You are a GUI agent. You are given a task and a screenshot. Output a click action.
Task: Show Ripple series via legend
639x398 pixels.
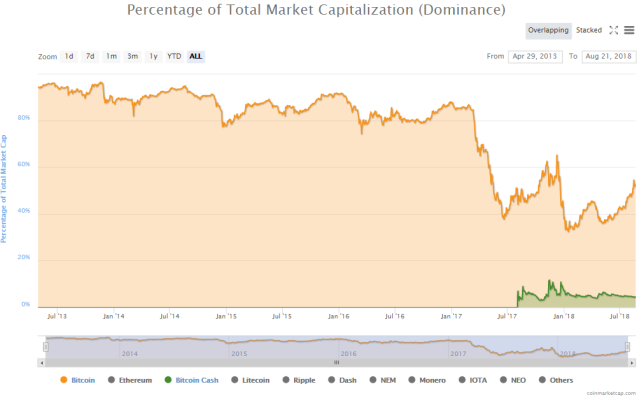point(299,380)
